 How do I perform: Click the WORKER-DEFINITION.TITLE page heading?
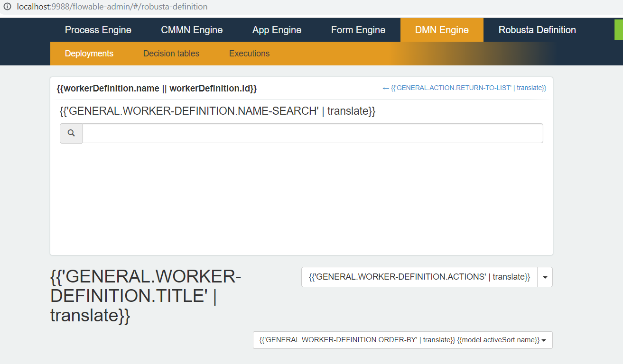pos(146,296)
